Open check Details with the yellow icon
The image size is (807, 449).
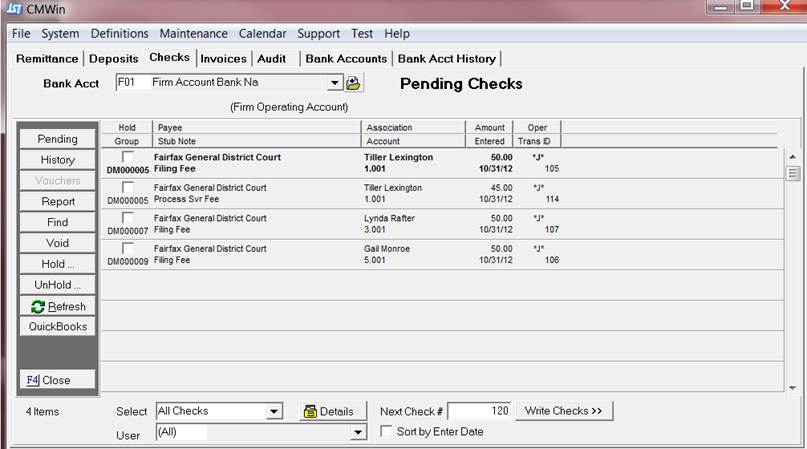pyautogui.click(x=327, y=411)
